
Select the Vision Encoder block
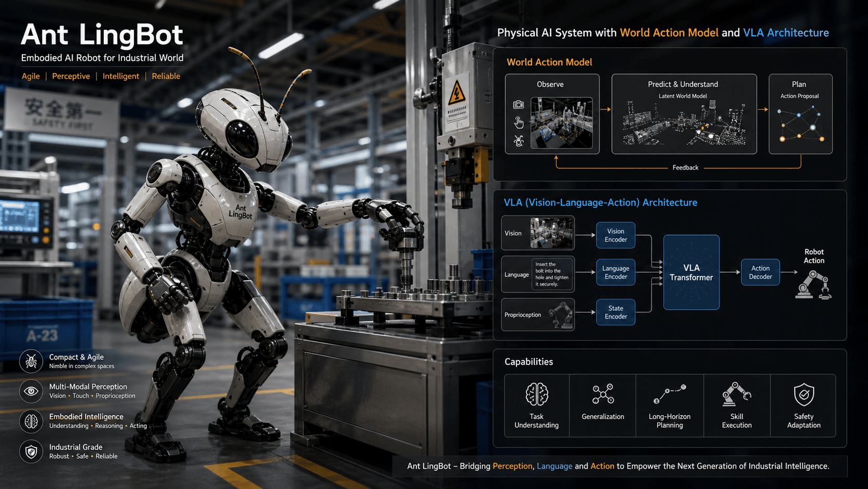tap(616, 235)
